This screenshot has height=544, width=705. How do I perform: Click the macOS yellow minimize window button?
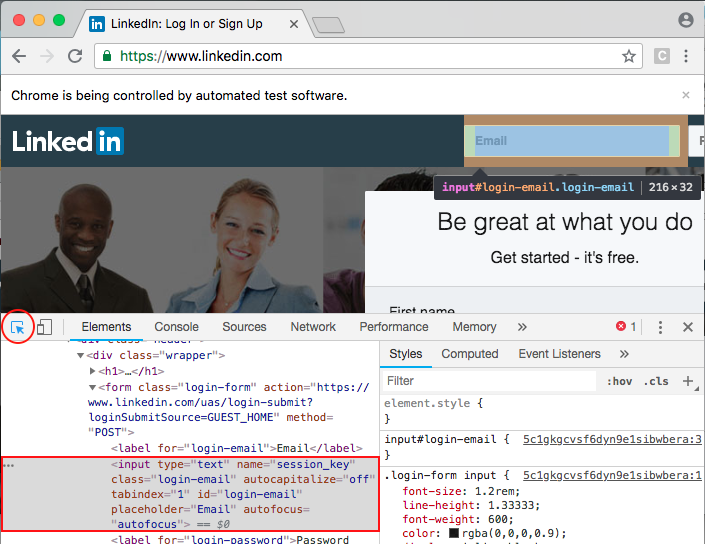coord(39,20)
